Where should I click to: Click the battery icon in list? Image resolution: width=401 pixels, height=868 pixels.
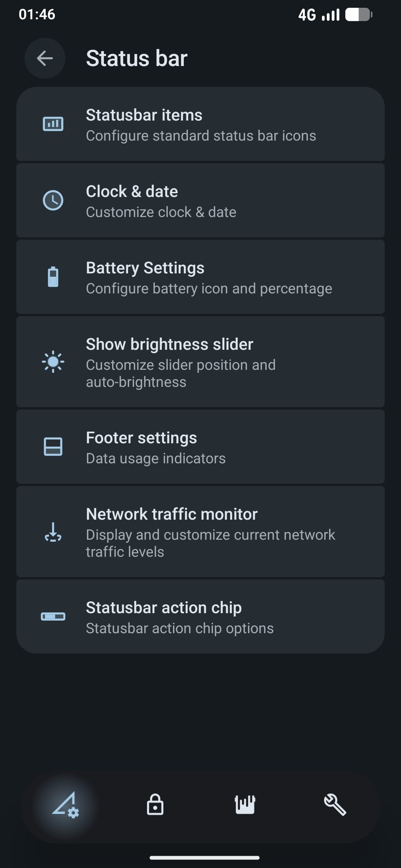(53, 277)
